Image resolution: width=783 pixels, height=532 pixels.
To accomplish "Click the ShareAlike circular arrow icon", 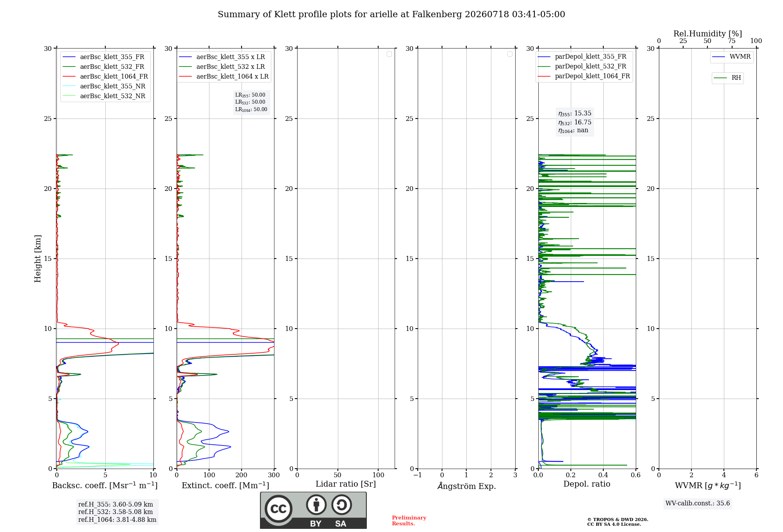I will point(341,505).
